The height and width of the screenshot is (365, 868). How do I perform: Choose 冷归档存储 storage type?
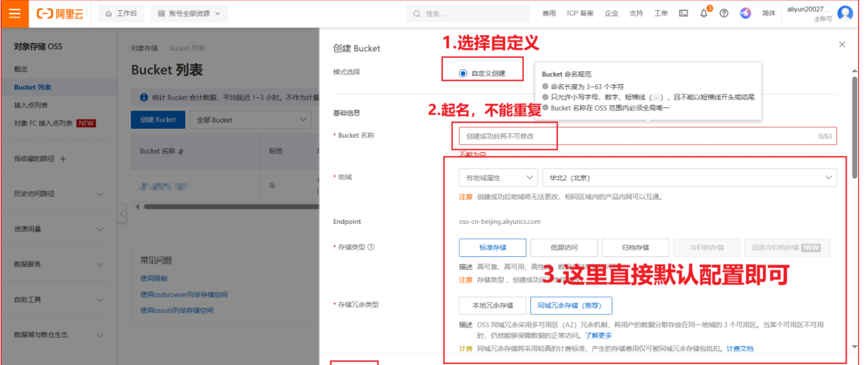point(706,247)
